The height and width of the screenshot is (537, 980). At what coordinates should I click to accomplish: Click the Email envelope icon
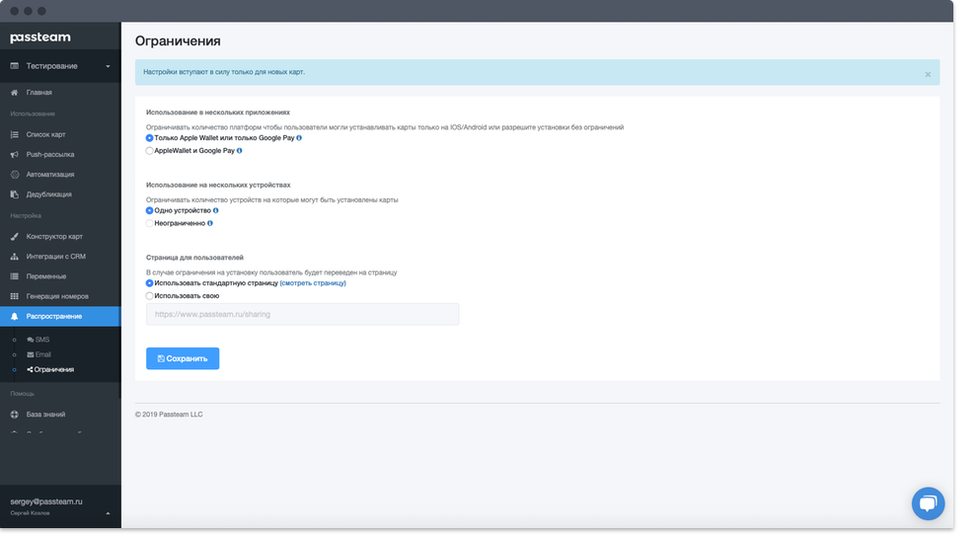30,354
